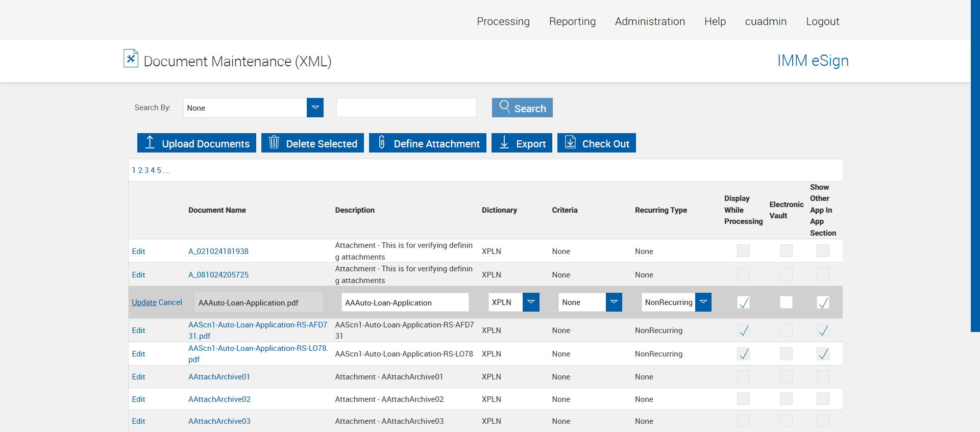Click the IMM eSign logo

pos(813,61)
